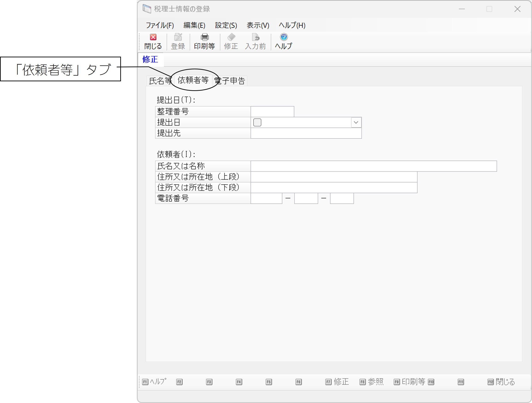Open the 表示(V) menu
The image size is (532, 403).
tap(258, 25)
